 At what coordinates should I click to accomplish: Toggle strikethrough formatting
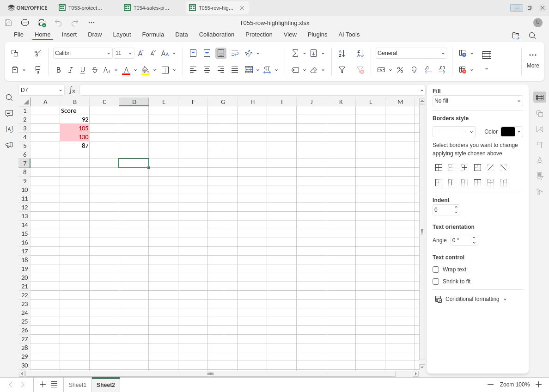[x=95, y=70]
